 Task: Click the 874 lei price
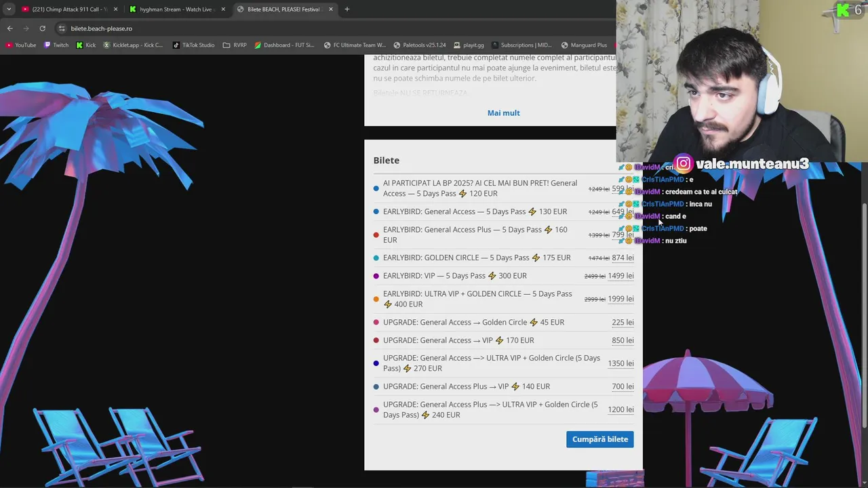pyautogui.click(x=623, y=258)
